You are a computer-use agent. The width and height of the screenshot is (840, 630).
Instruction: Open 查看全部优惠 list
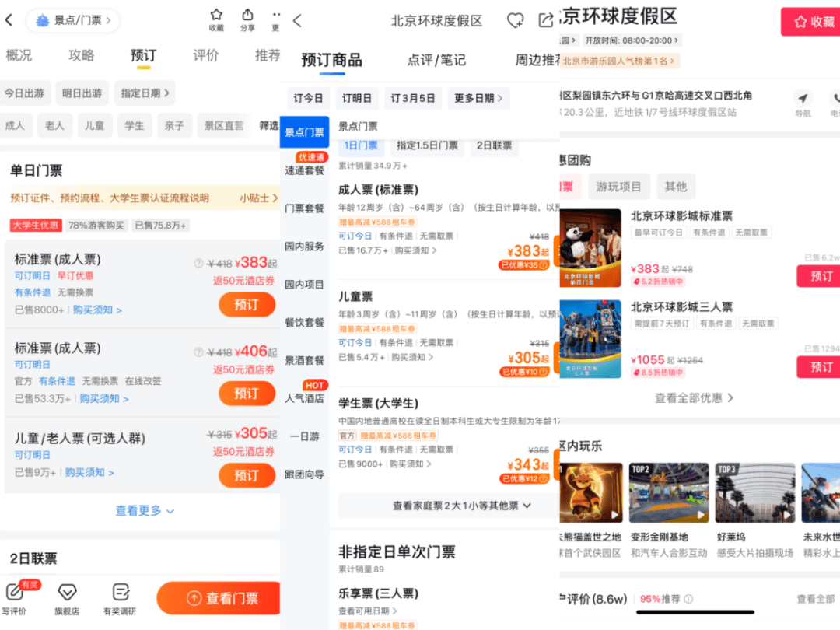coord(694,398)
